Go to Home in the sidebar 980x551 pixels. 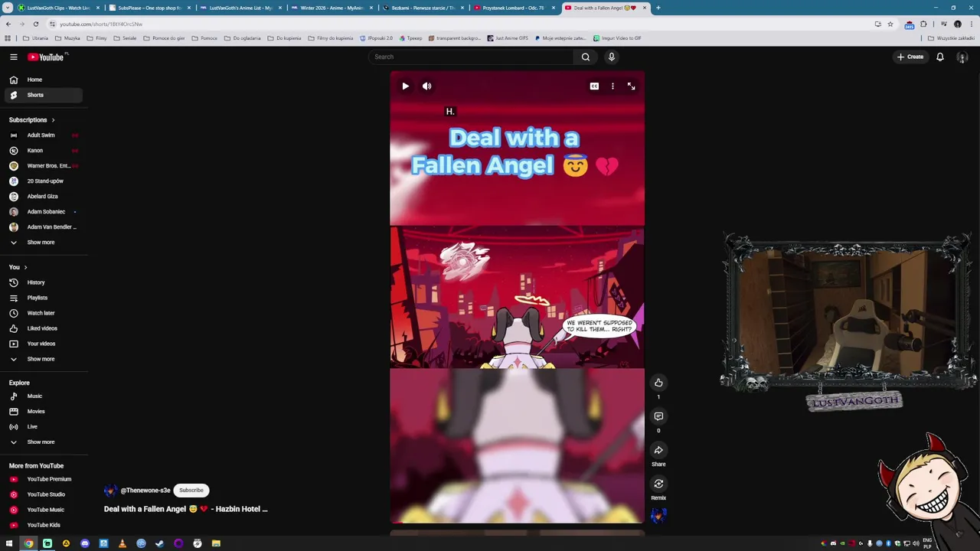click(x=42, y=80)
